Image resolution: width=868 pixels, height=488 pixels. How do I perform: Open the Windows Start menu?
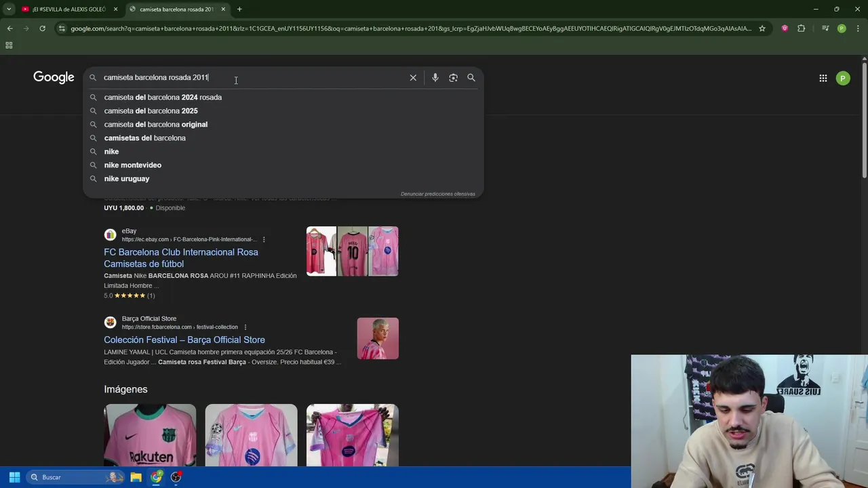tap(14, 477)
